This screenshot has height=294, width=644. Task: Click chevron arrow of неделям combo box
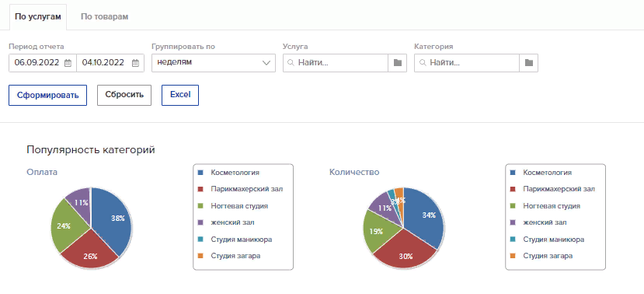266,63
